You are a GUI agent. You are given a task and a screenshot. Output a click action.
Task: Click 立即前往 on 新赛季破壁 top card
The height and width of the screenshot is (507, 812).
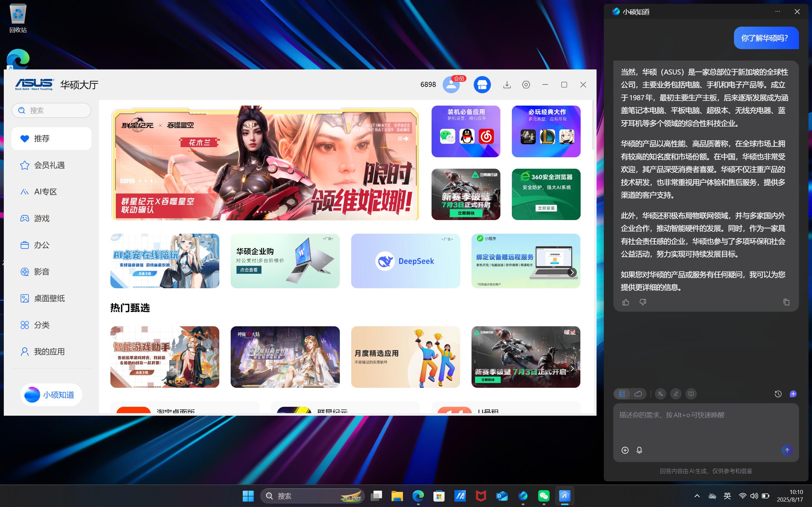click(x=466, y=213)
